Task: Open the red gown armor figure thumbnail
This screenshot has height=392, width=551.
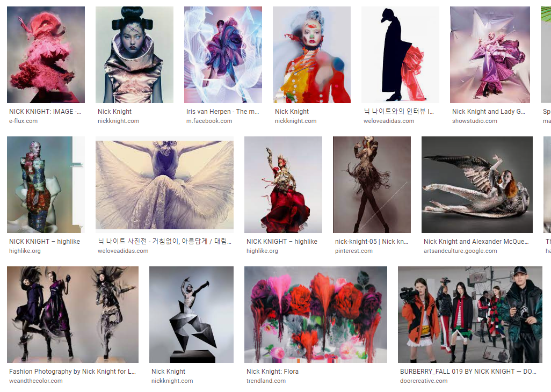Action: click(283, 184)
